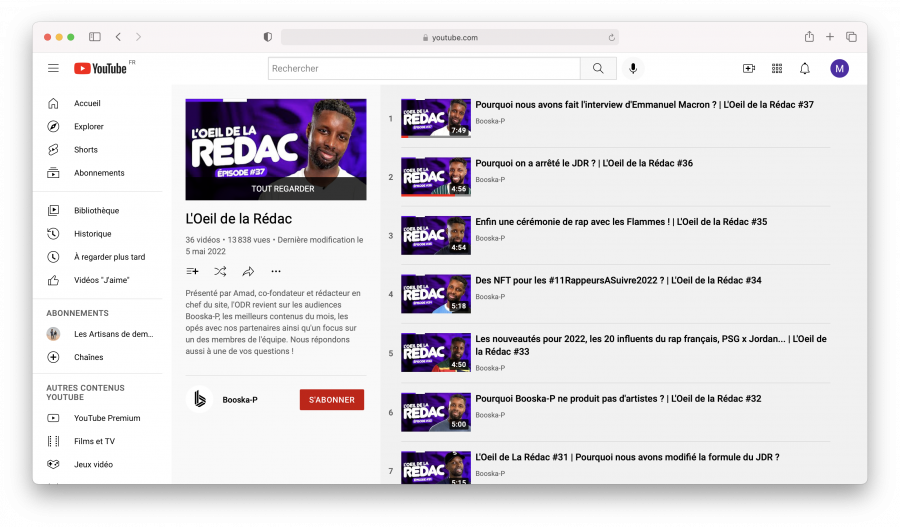Click the search magnifier button
The image size is (900, 527).
click(x=598, y=68)
